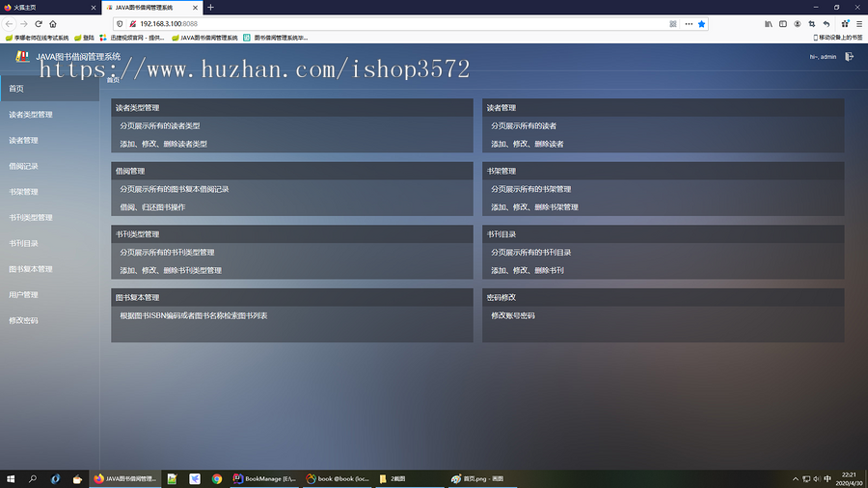Open 借阅记录 in the sidebar

click(x=50, y=166)
